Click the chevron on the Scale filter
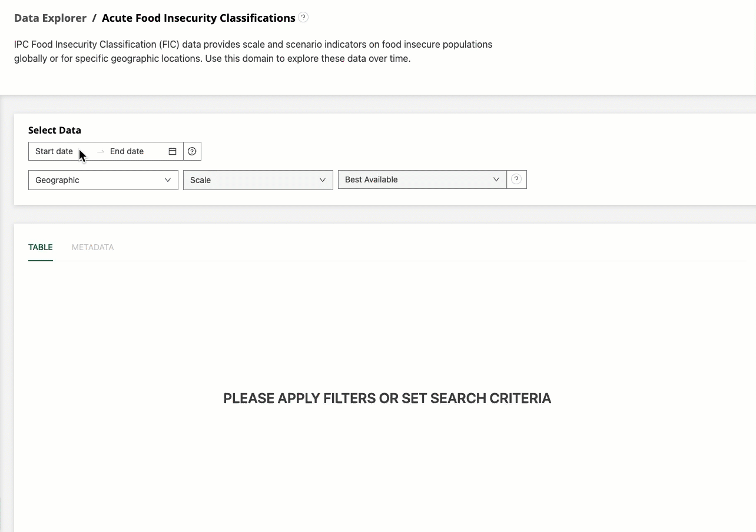756x532 pixels. pyautogui.click(x=322, y=179)
